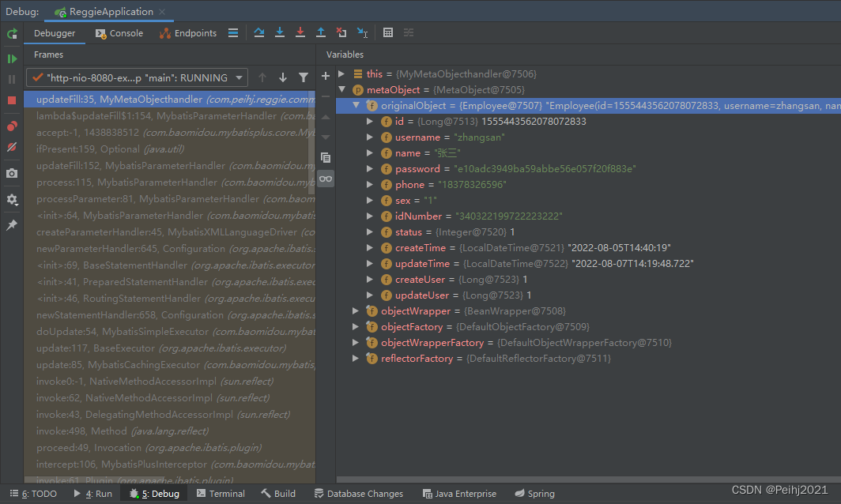Switch to the Console tab

tap(119, 33)
